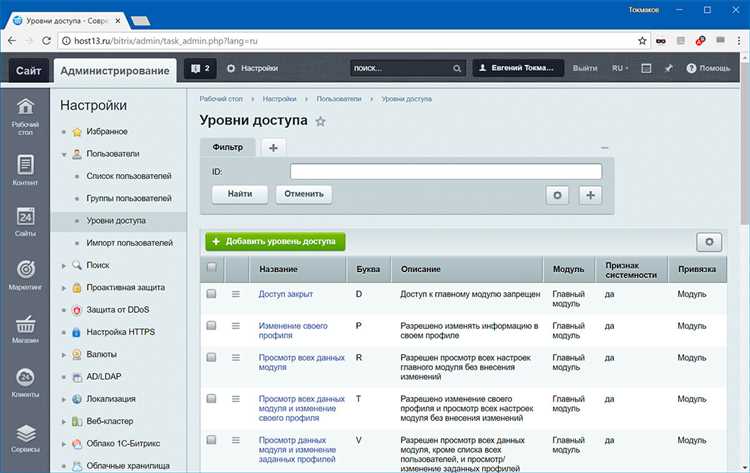This screenshot has width=750, height=473.
Task: Click the Найти button
Action: pos(240,194)
